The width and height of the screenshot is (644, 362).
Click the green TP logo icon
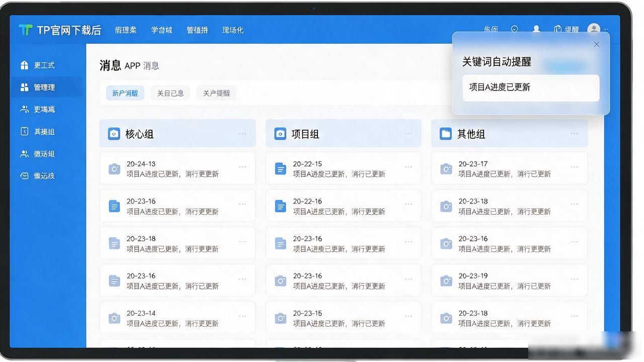26,30
